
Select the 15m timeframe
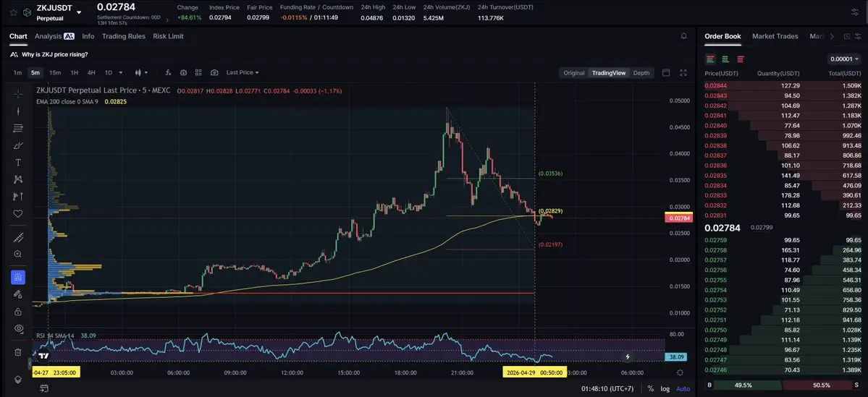(55, 72)
